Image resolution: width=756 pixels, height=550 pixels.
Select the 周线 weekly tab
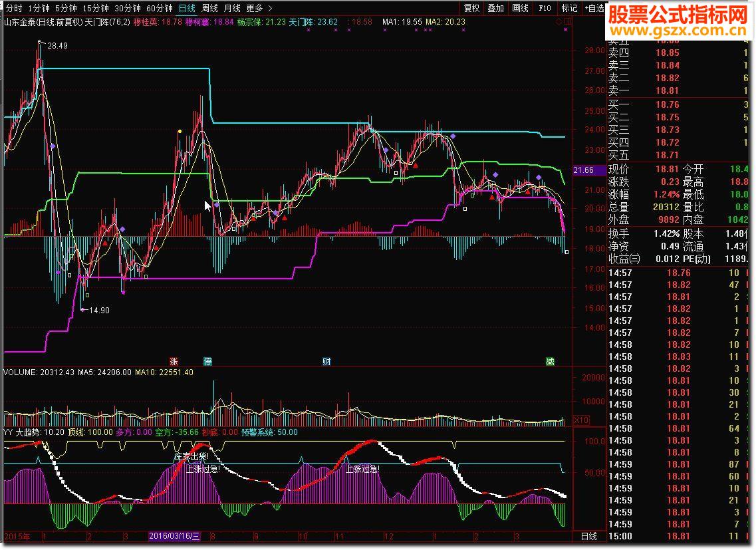(x=209, y=8)
